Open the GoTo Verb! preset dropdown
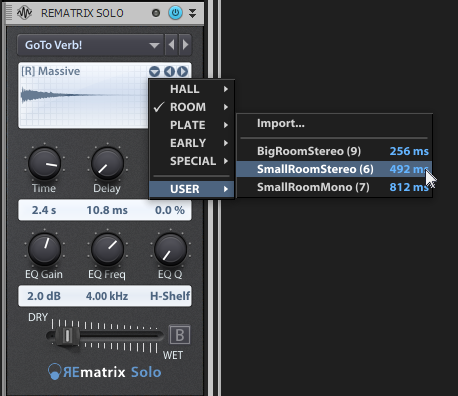The image size is (458, 396). pos(91,45)
